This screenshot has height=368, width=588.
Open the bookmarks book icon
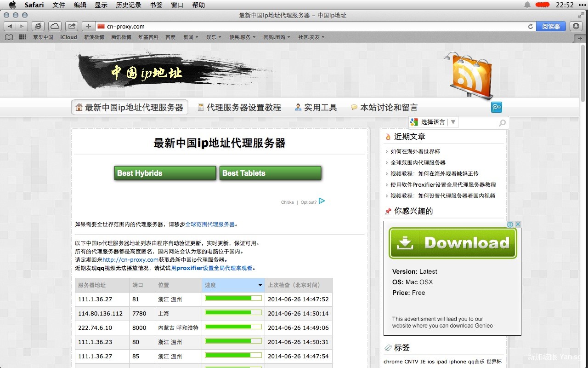tap(9, 37)
